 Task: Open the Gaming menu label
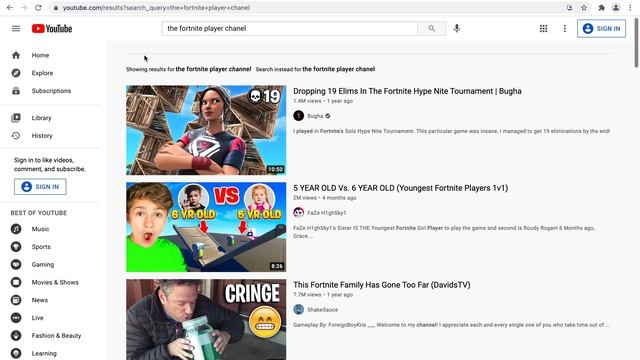(43, 264)
